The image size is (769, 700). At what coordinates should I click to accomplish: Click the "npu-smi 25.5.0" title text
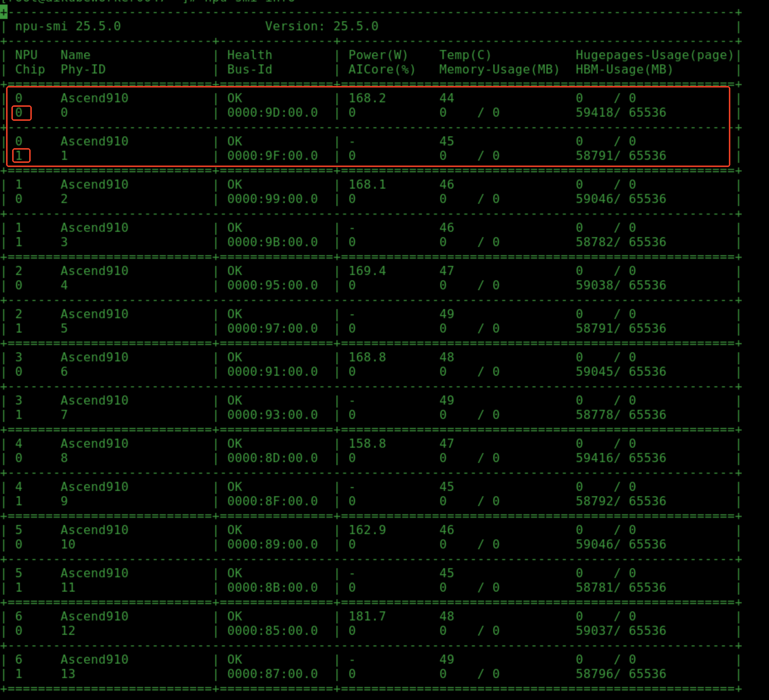[68, 26]
